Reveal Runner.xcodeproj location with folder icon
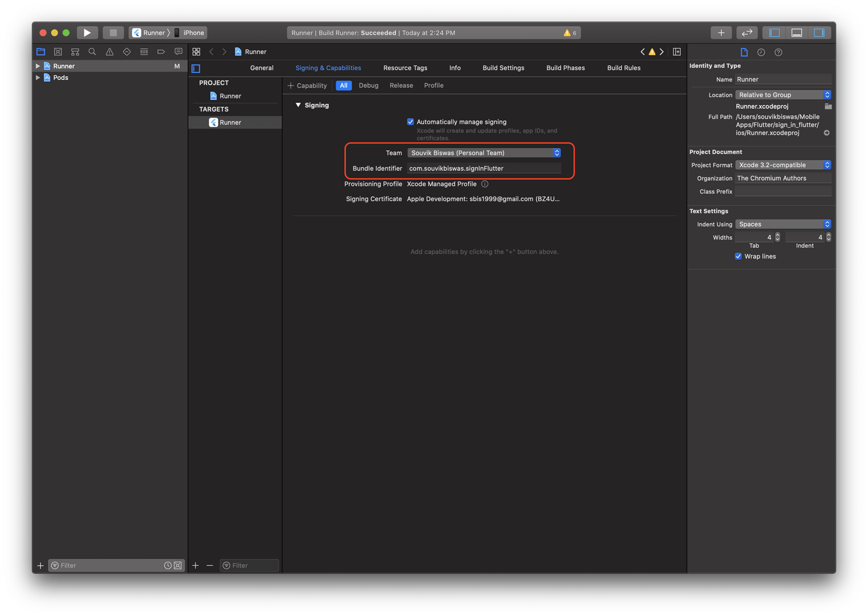The height and width of the screenshot is (616, 868). pos(828,107)
